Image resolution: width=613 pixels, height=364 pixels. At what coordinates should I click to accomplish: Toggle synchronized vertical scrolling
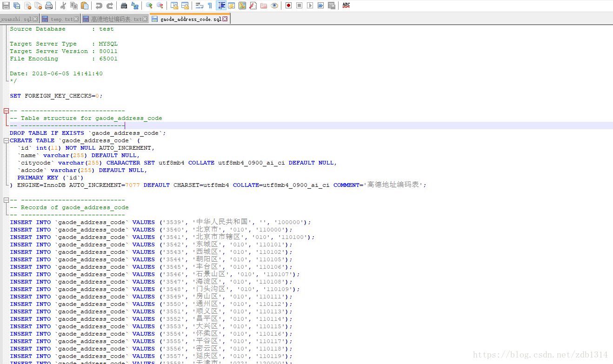pyautogui.click(x=174, y=6)
